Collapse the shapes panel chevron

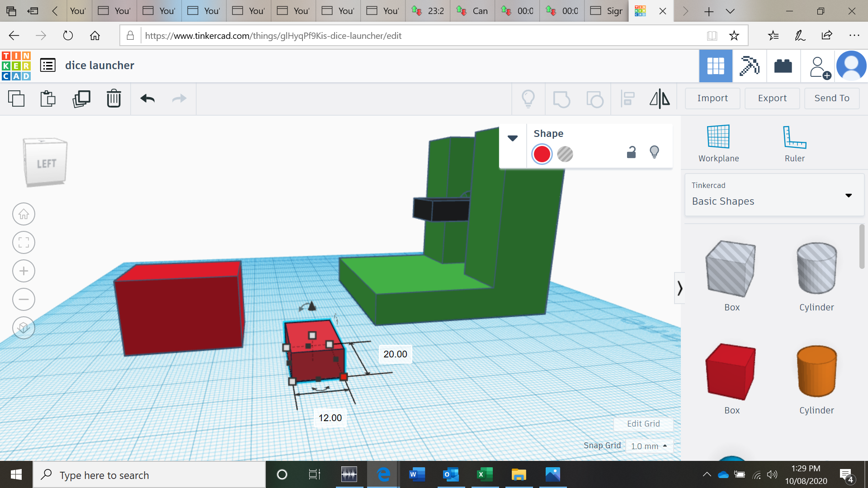point(679,288)
